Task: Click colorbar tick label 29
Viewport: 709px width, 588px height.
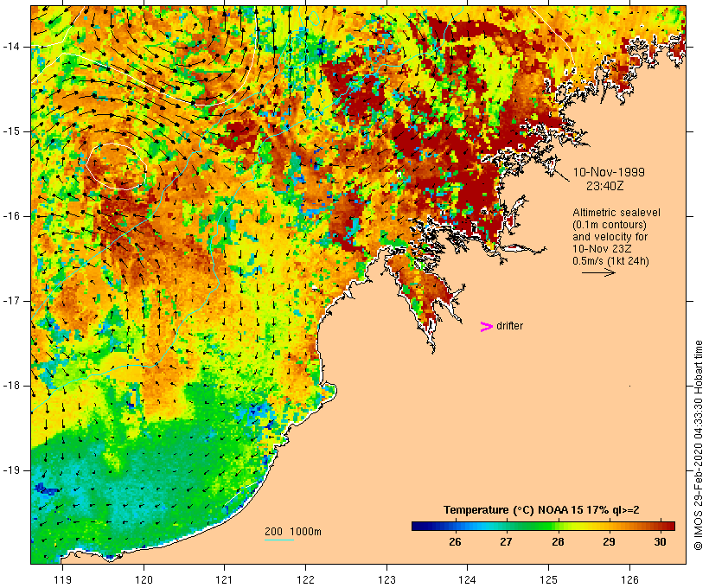Action: point(609,542)
